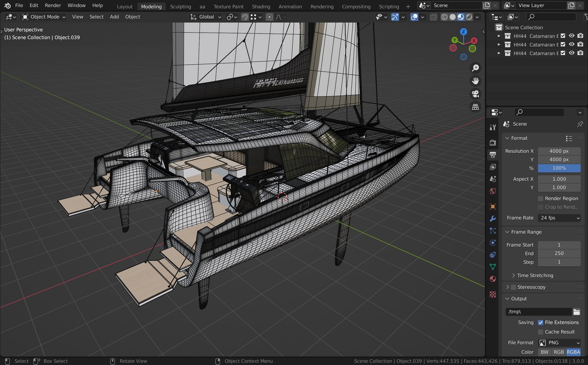Switch to Sculpting workspace tab
The width and height of the screenshot is (588, 365).
(180, 6)
